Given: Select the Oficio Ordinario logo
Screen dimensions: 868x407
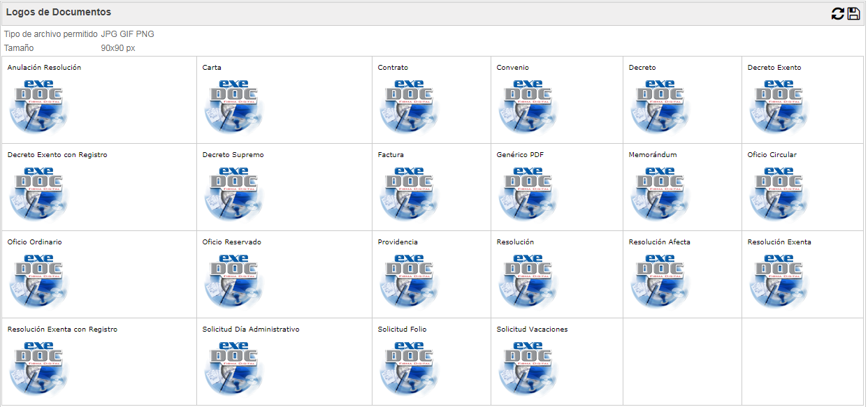Looking at the screenshot, I should pos(39,281).
